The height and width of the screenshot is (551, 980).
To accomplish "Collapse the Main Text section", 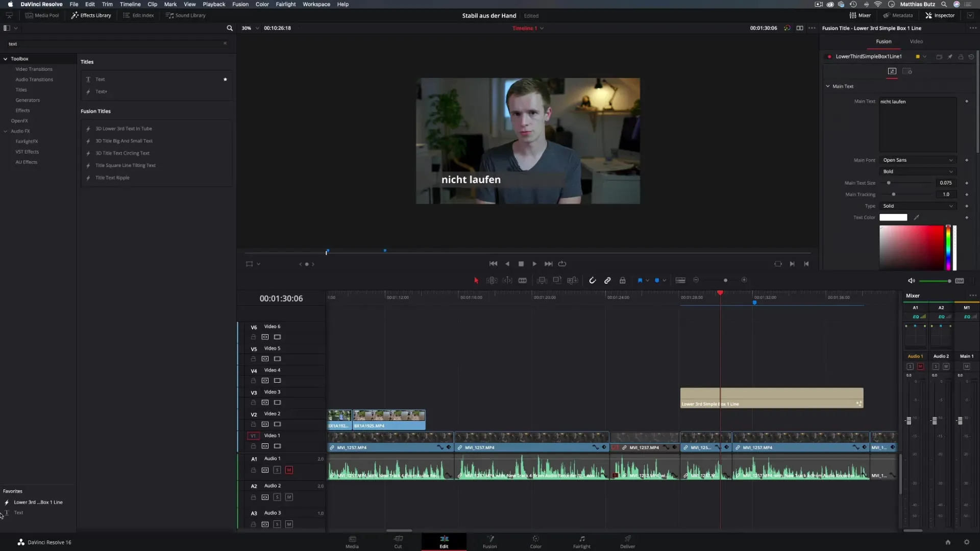I will (828, 86).
